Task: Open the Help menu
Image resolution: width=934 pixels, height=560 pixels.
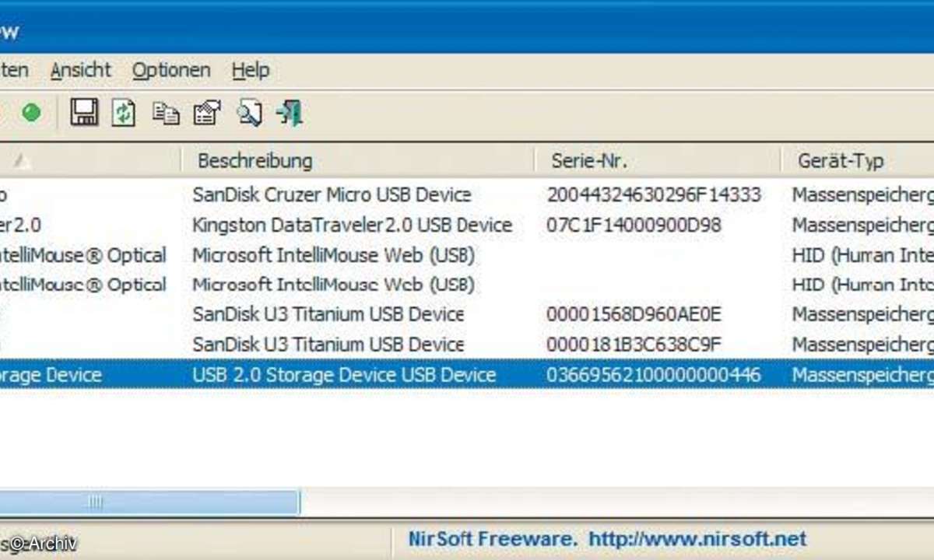Action: pos(250,70)
